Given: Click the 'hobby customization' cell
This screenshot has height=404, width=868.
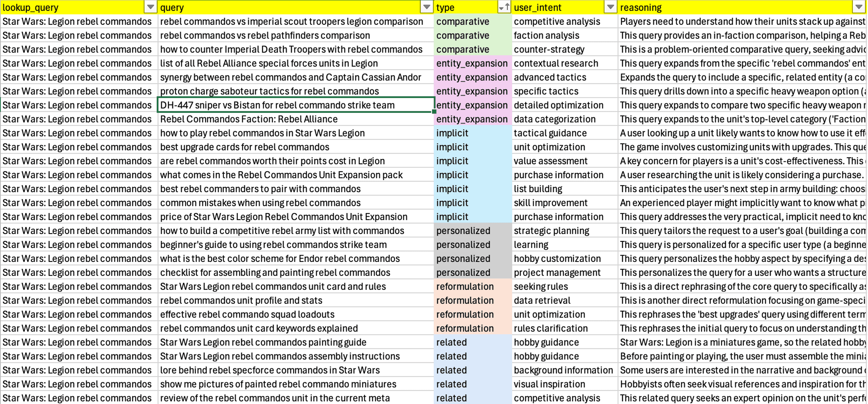Looking at the screenshot, I should 565,259.
